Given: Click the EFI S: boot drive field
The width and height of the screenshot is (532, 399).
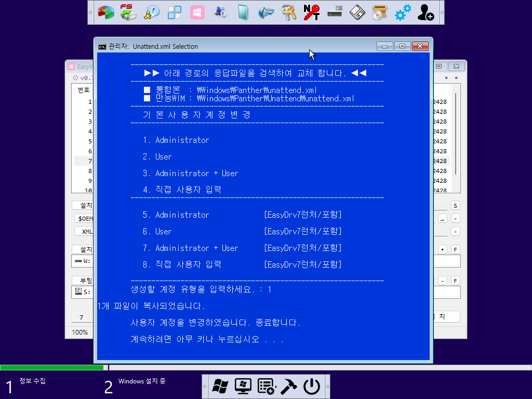Looking at the screenshot, I should [83, 292].
